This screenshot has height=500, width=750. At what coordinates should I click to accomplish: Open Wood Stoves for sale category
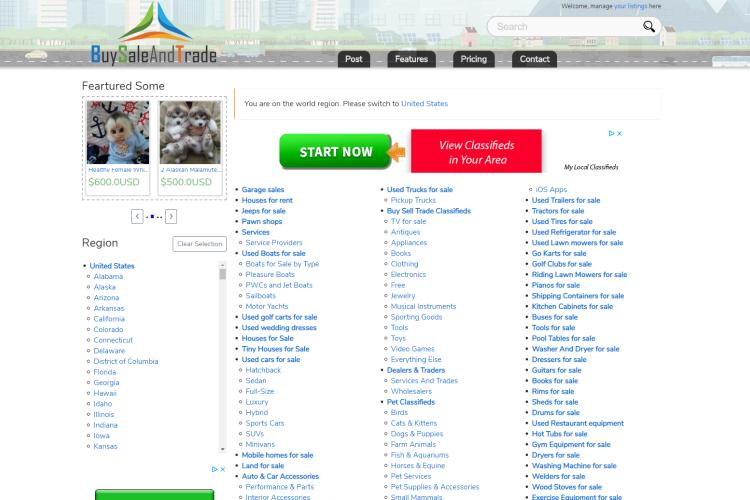567,487
